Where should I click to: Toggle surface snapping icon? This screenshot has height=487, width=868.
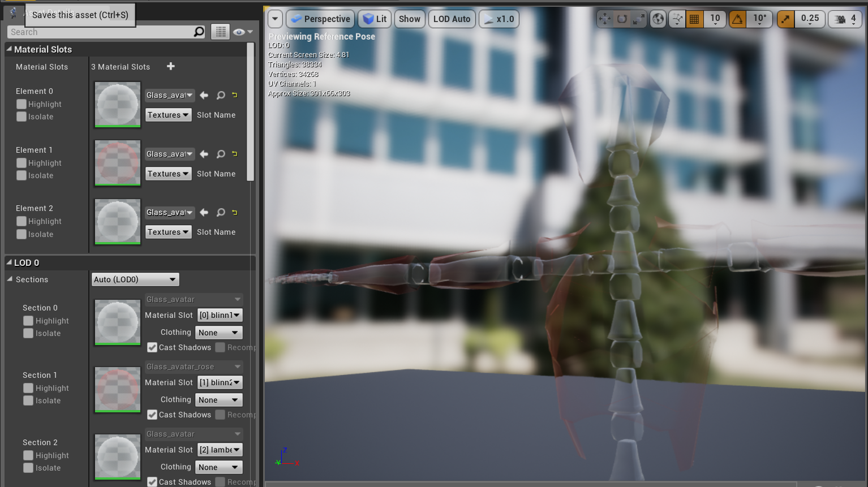point(677,19)
